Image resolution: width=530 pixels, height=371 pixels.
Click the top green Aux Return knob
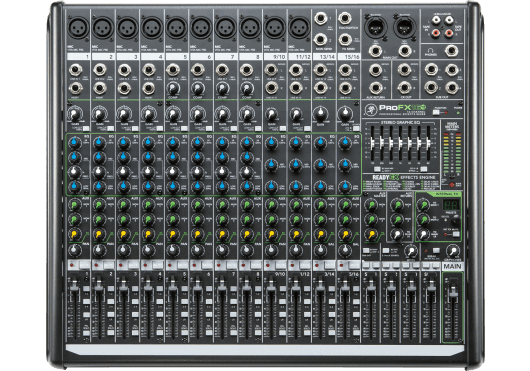coord(398,205)
